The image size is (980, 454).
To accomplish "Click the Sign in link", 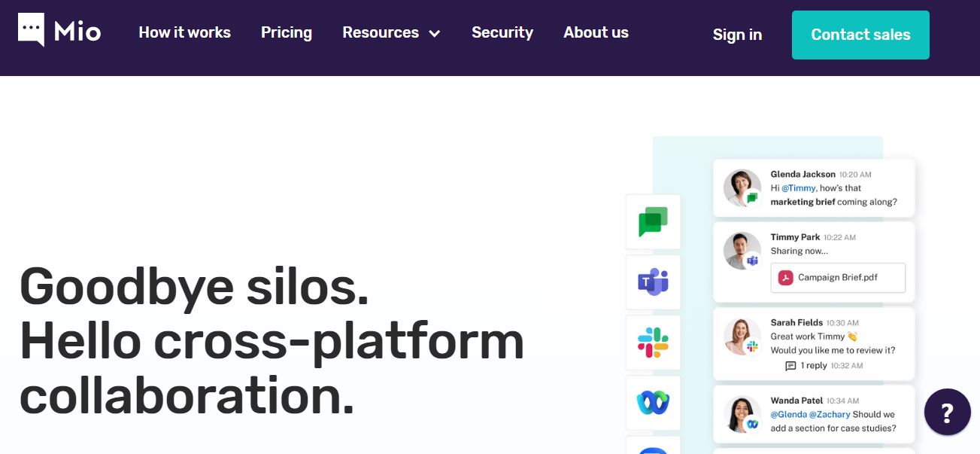I will (737, 35).
